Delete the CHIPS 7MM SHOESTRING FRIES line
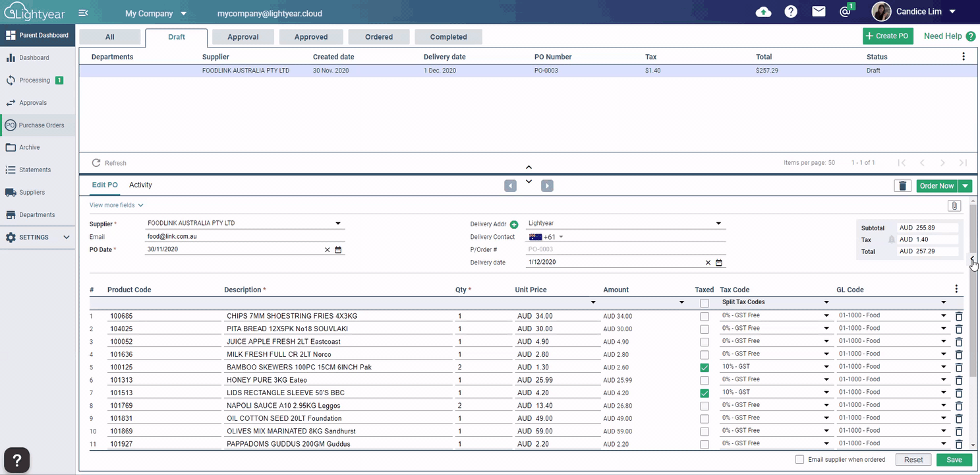980x475 pixels. [x=959, y=316]
